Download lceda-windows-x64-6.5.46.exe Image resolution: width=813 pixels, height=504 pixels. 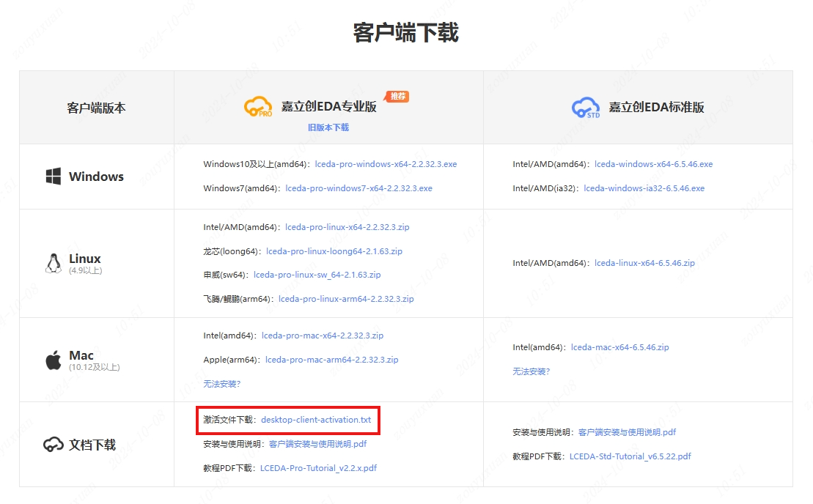653,164
